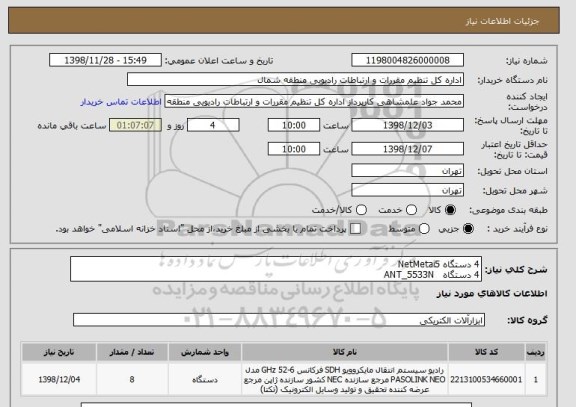This screenshot has height=407, width=576.
Task: Click the announcement date and time field
Action: click(105, 60)
